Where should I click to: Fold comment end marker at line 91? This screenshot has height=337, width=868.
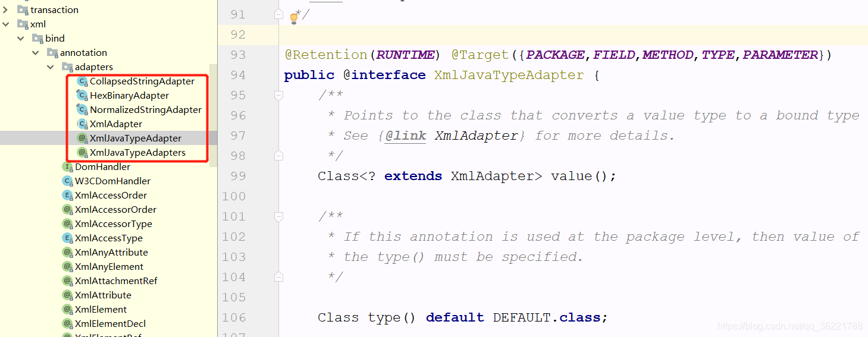pos(278,14)
